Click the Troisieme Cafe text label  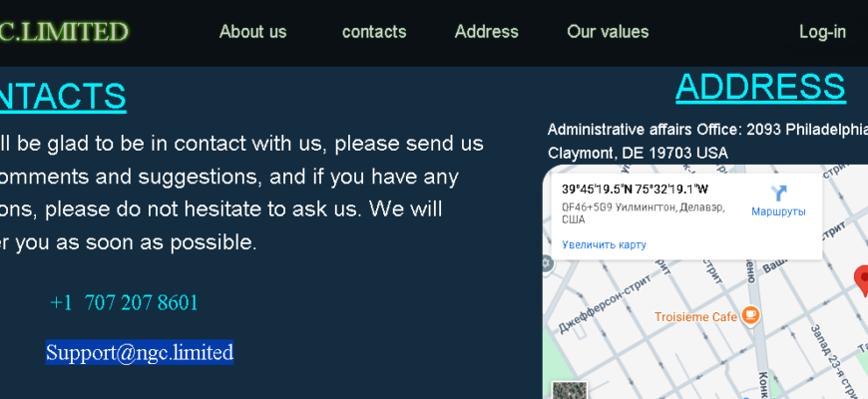(695, 317)
